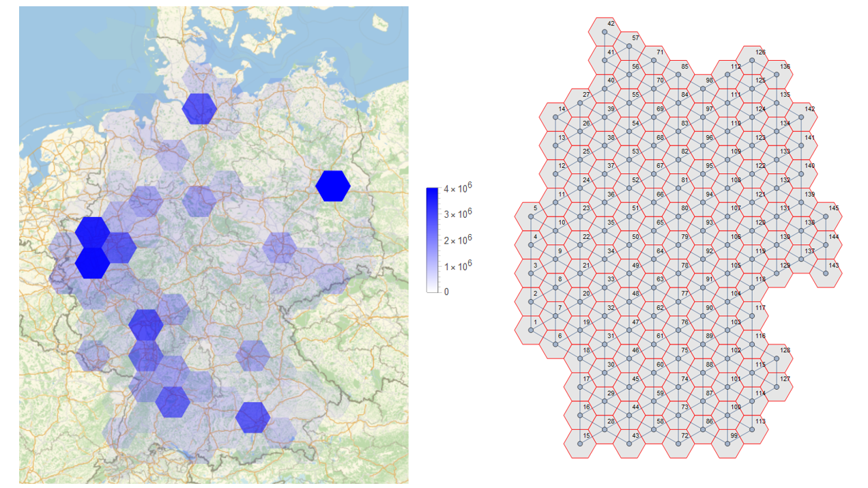Select hexagon cell numbered 119
The image size is (868, 488).
click(752, 259)
